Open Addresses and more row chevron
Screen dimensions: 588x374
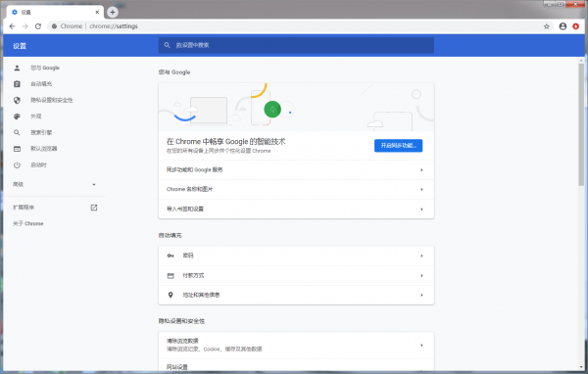tap(421, 295)
